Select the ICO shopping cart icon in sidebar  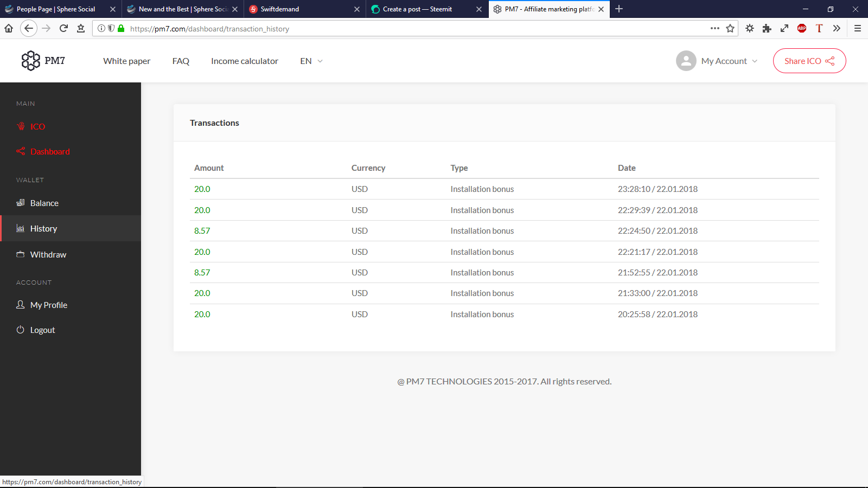(20, 126)
